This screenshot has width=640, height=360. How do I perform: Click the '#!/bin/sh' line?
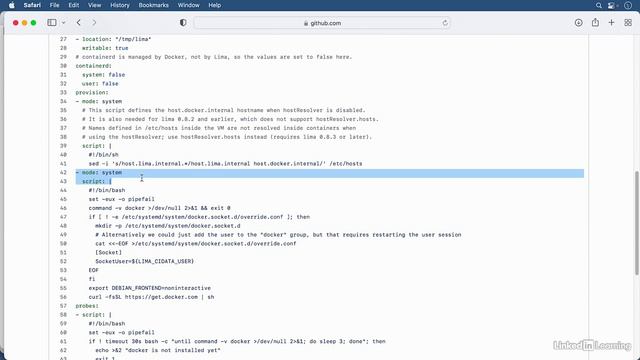[103, 155]
